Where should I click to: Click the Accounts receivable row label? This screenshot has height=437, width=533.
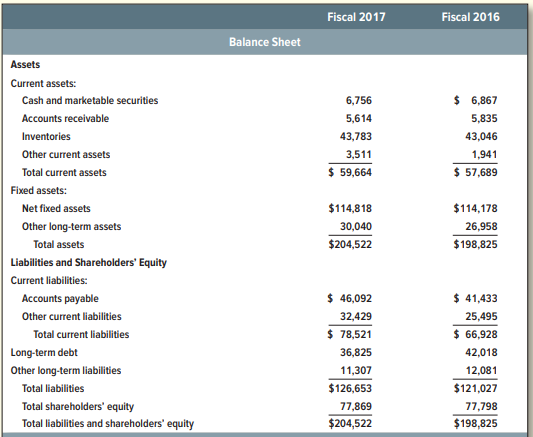coord(65,119)
